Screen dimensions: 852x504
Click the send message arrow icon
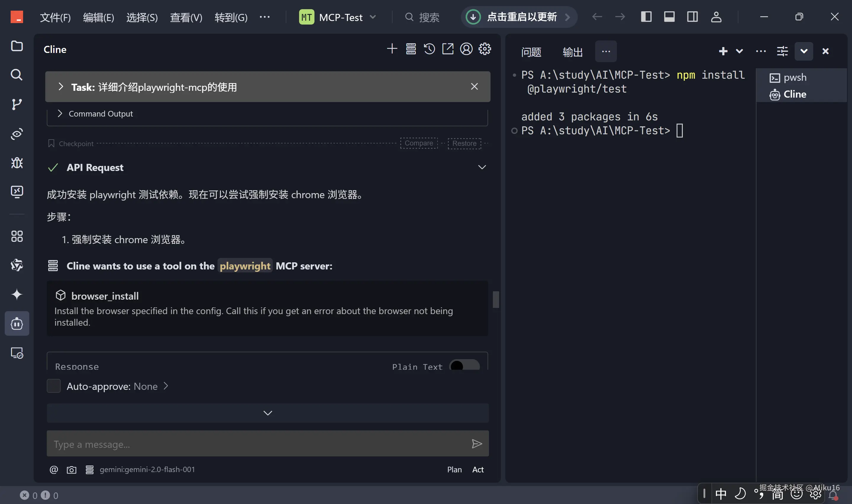tap(477, 444)
